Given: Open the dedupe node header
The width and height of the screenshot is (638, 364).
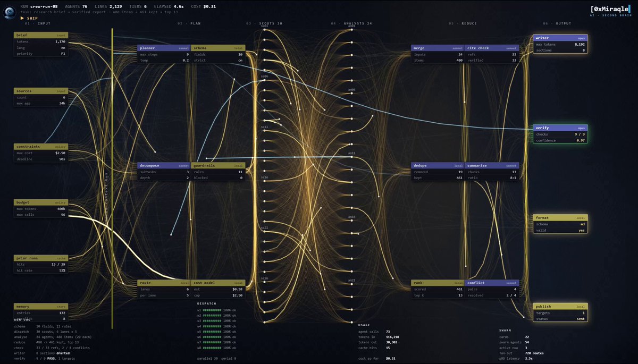Looking at the screenshot, I should click(438, 165).
